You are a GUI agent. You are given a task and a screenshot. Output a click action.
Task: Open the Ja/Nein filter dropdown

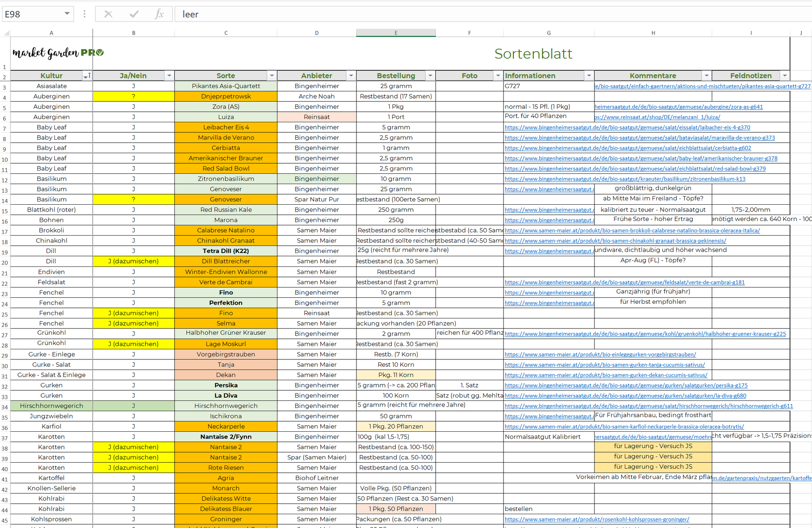(x=169, y=76)
